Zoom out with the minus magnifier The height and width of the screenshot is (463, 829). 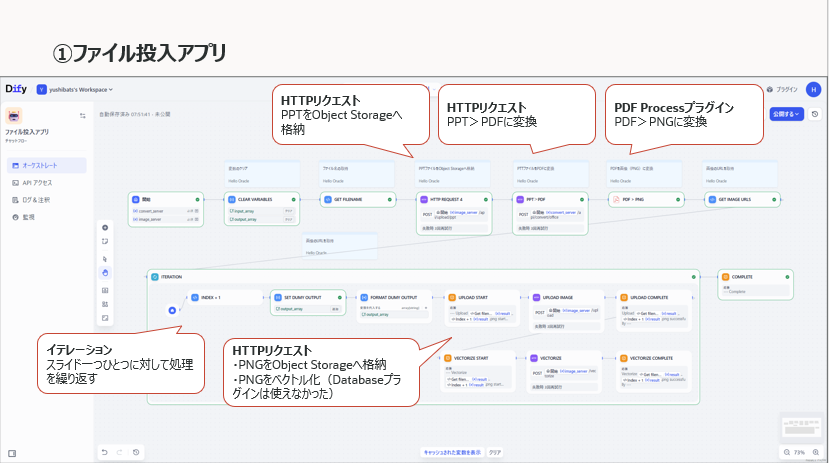tap(787, 452)
